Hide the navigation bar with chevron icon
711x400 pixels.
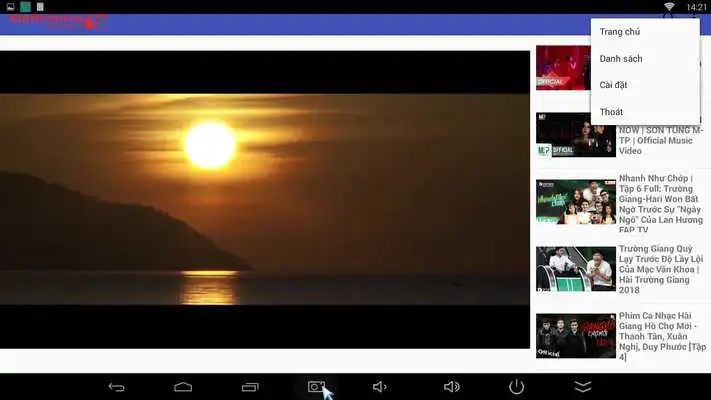tap(583, 387)
